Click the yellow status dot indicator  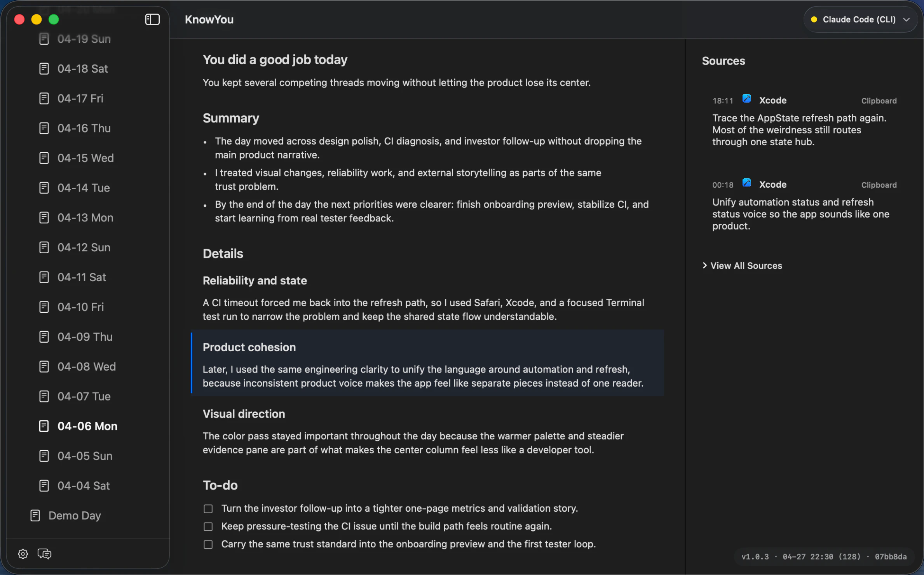tap(814, 19)
